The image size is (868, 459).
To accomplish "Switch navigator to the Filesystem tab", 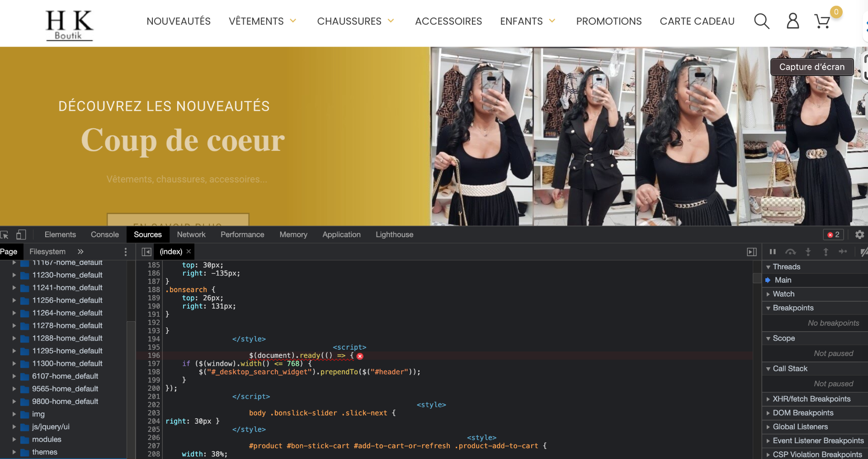I will (47, 252).
